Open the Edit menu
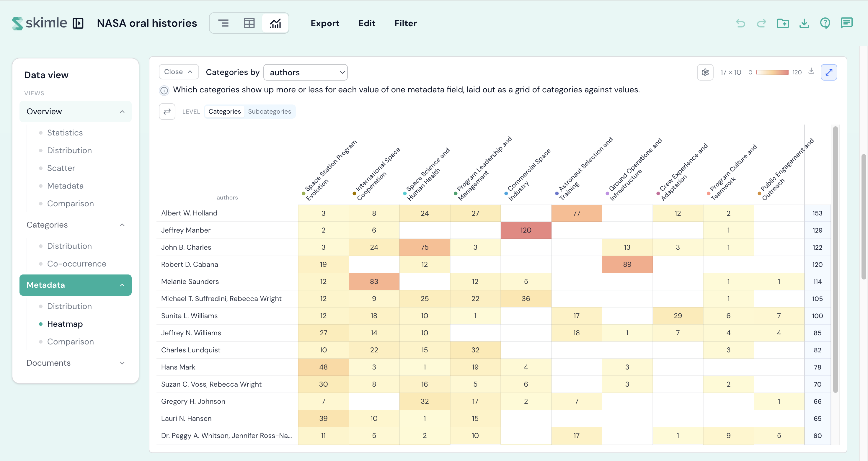 pos(367,23)
